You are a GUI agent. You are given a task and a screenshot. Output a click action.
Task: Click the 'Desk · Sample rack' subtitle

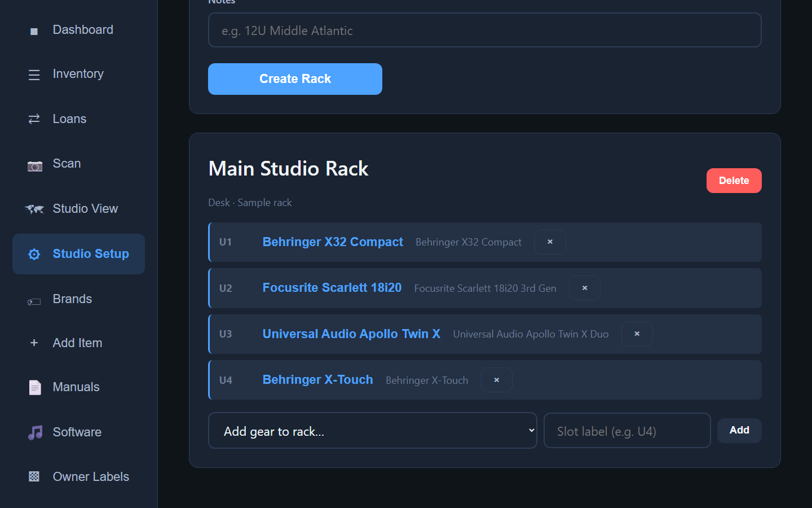pyautogui.click(x=250, y=203)
